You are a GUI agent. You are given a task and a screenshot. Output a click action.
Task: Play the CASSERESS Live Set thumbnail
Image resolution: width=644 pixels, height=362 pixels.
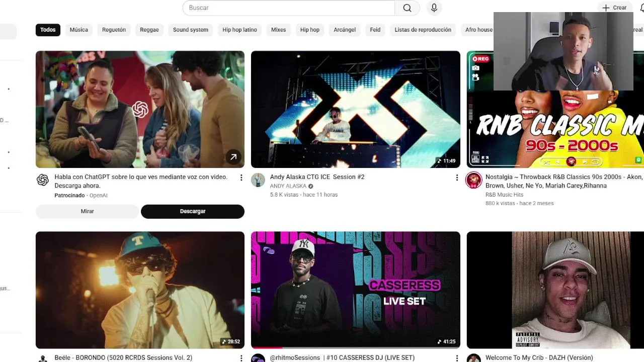[355, 290]
